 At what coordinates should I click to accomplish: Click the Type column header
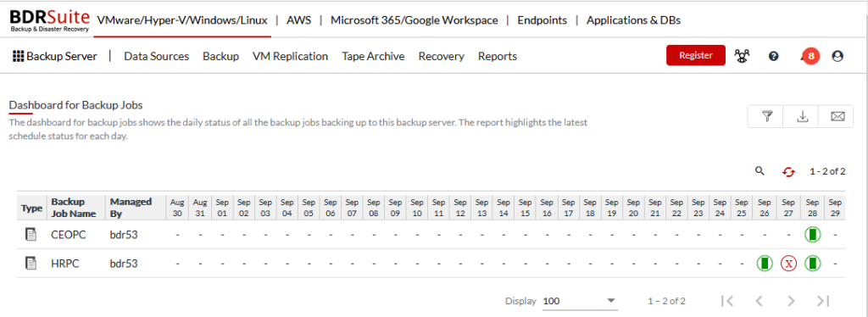pyautogui.click(x=31, y=208)
